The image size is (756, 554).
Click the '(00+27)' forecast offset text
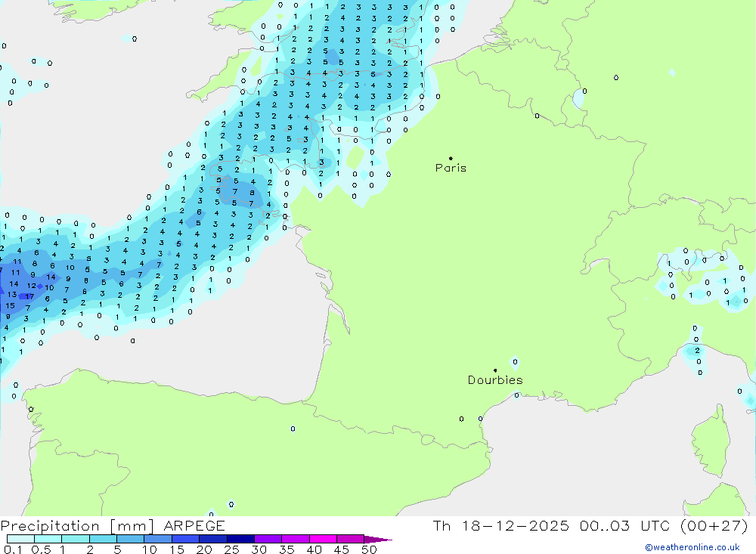714,526
